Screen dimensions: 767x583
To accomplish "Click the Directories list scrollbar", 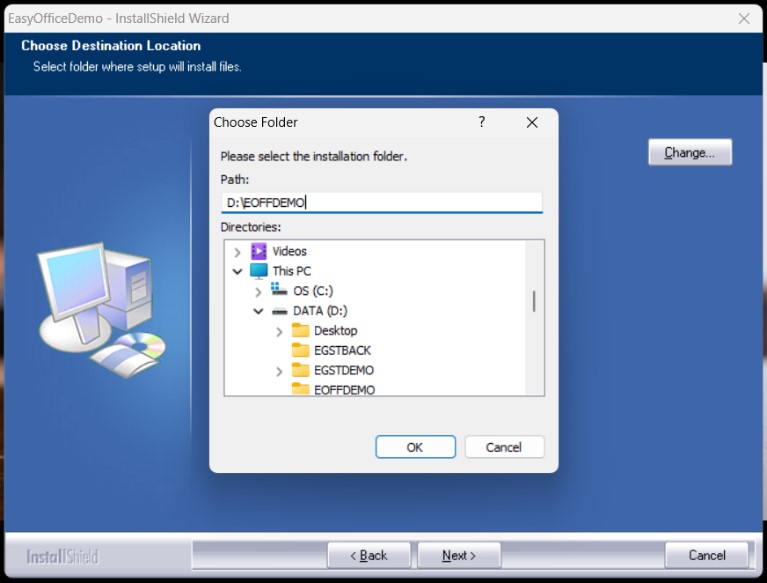I will [534, 301].
